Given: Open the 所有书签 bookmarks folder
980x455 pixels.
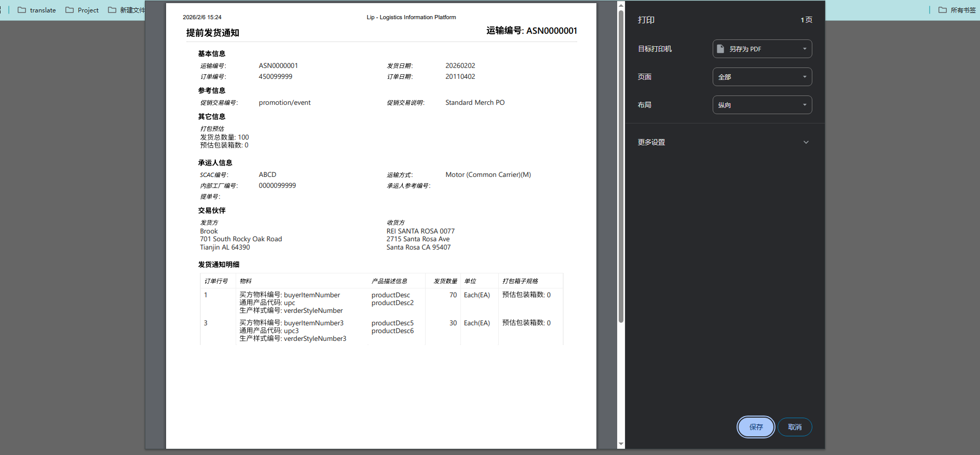Looking at the screenshot, I should tap(957, 10).
